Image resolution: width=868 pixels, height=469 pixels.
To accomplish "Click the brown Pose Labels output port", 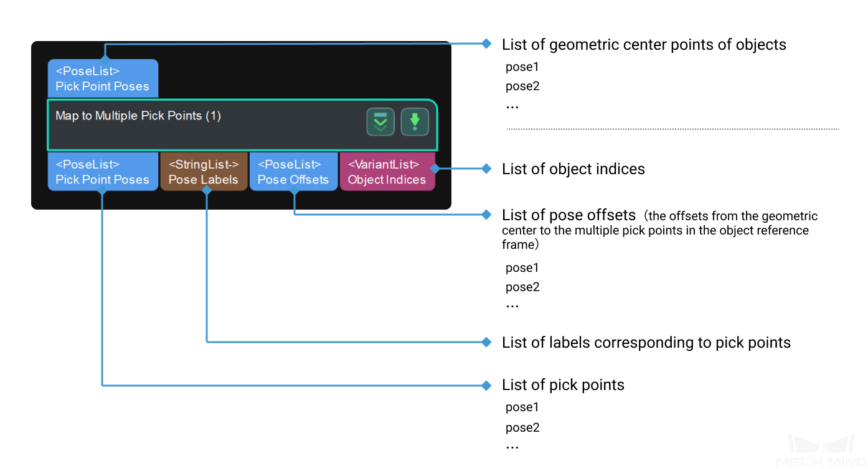I will tap(204, 172).
